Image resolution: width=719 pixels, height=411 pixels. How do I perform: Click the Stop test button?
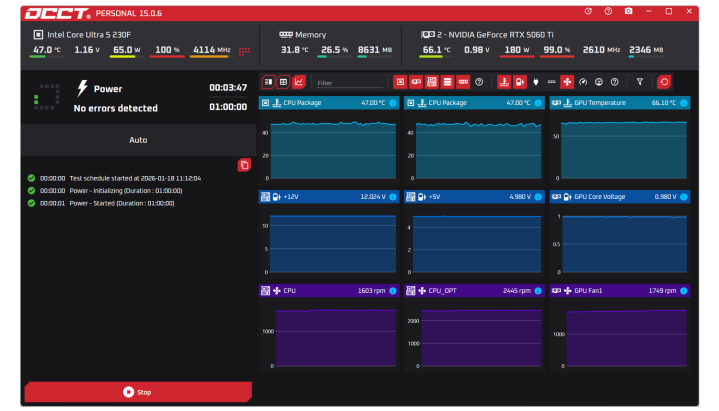click(x=137, y=392)
